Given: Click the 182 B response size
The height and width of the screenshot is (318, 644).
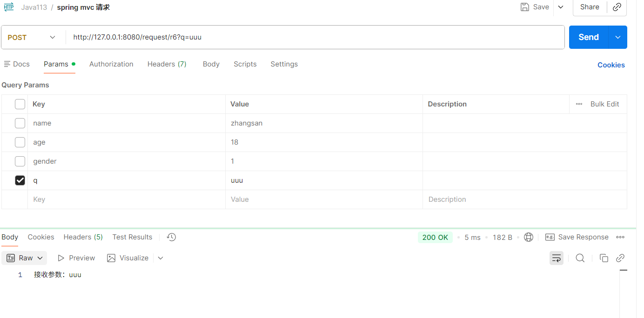Looking at the screenshot, I should [503, 237].
